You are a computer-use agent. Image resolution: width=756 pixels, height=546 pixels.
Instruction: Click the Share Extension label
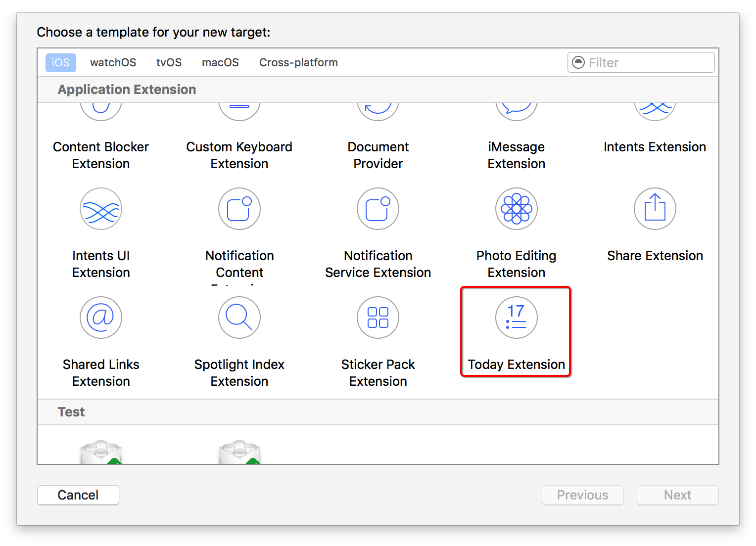click(x=655, y=256)
